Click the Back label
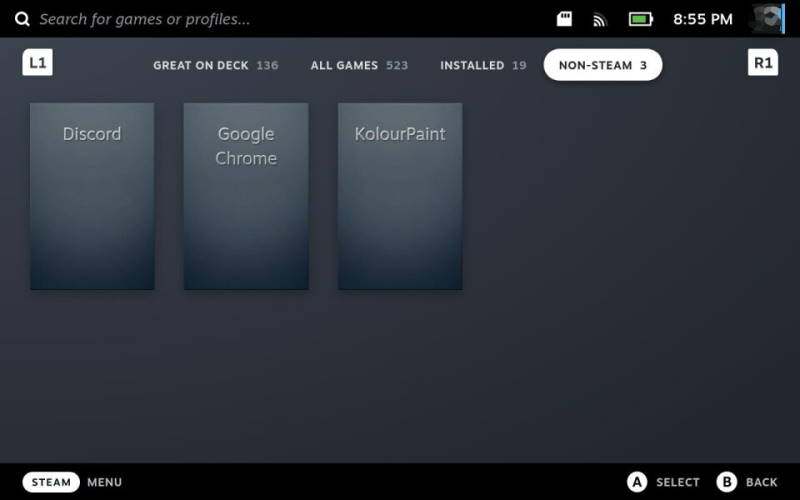The image size is (800, 500). click(761, 482)
